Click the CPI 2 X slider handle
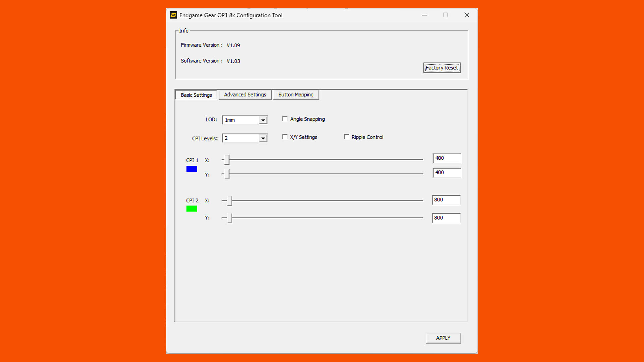This screenshot has height=362, width=644. [230, 201]
